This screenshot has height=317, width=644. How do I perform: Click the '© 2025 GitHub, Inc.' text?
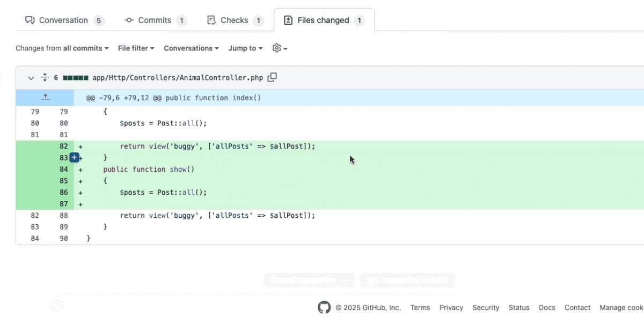click(368, 308)
